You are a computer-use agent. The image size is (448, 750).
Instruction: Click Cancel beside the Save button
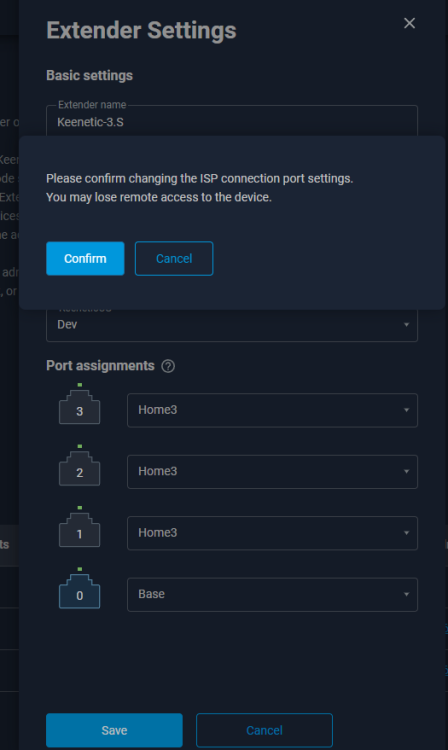(264, 730)
